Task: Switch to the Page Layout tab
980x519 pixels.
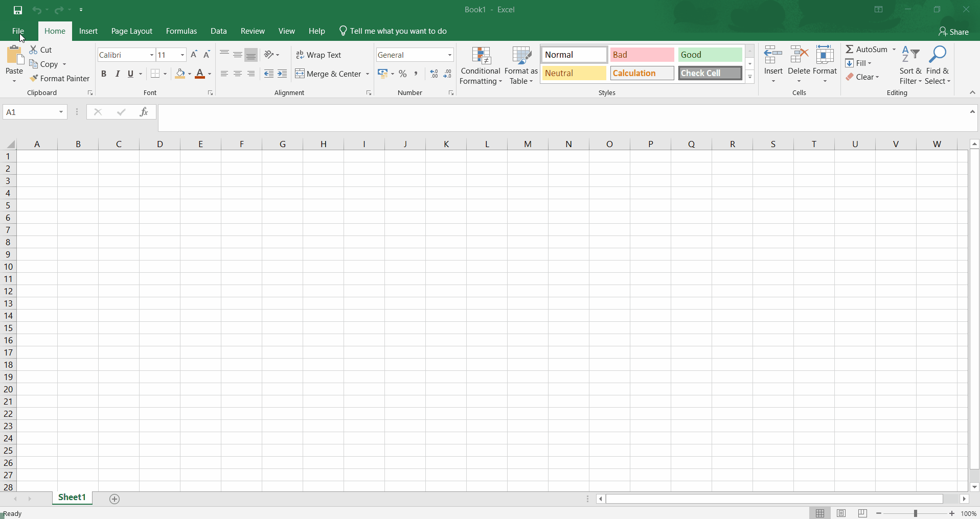Action: (x=131, y=31)
